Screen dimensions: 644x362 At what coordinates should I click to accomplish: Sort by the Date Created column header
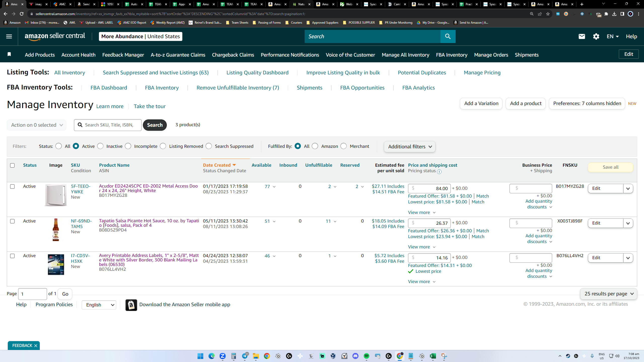[219, 165]
